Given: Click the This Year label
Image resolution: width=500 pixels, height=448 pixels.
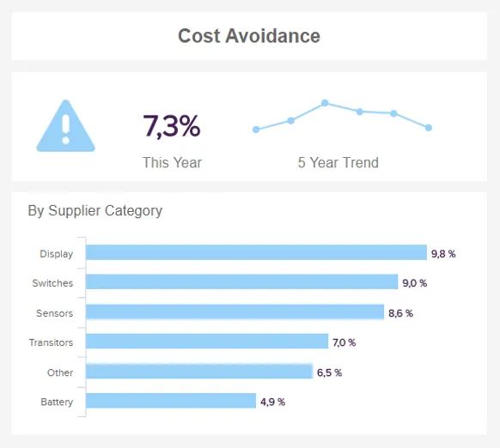Looking at the screenshot, I should 172,162.
